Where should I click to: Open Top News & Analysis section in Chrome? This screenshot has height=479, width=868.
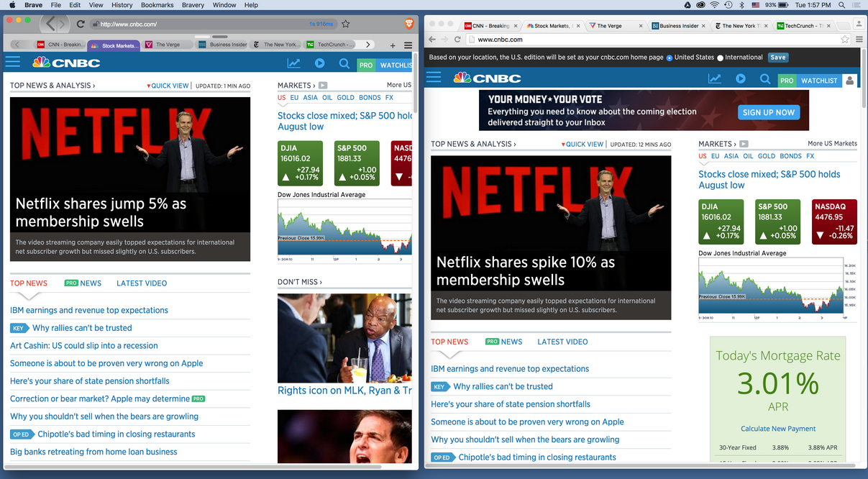coord(473,144)
